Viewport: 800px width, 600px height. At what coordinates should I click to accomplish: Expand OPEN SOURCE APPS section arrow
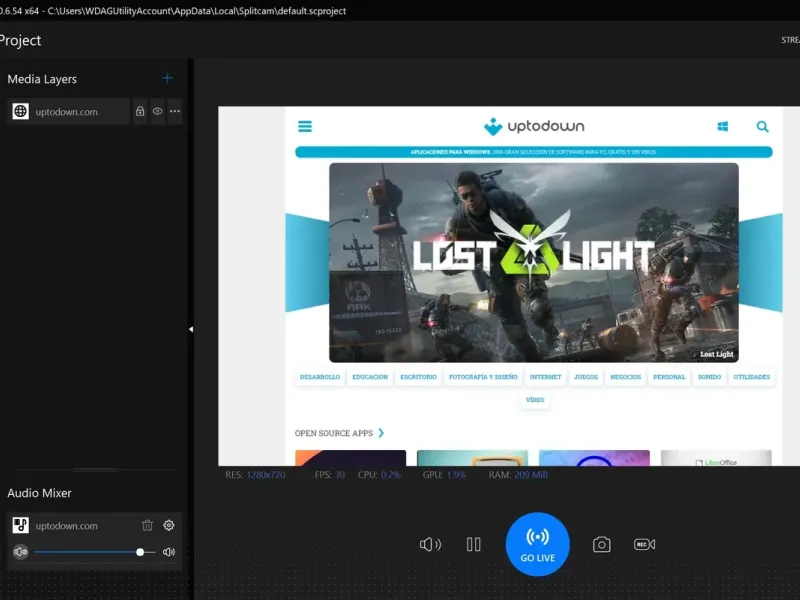coord(381,433)
